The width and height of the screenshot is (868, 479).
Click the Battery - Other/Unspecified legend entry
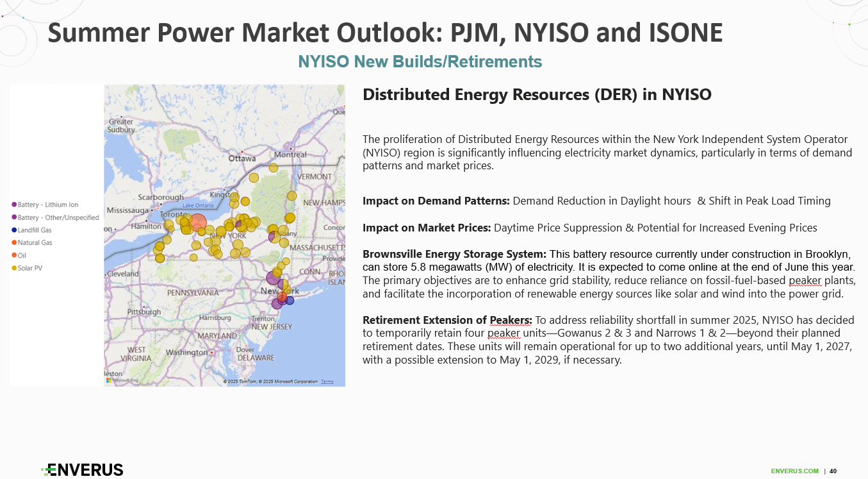(x=58, y=217)
